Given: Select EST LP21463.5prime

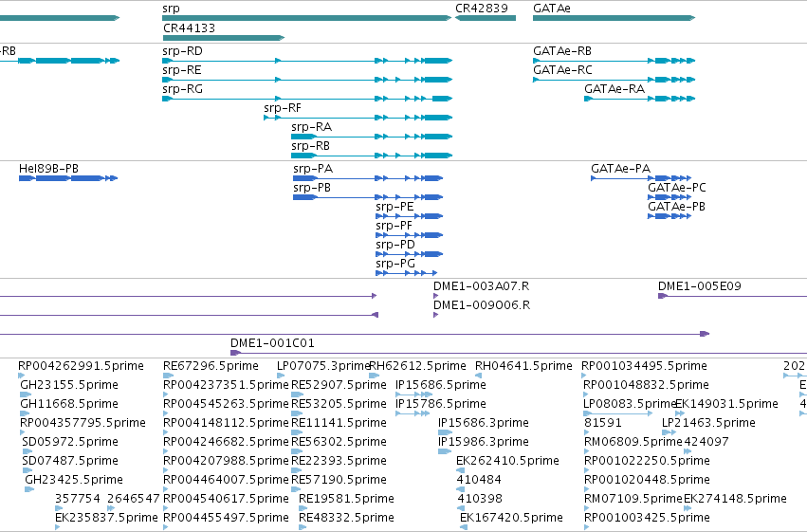Looking at the screenshot, I should pos(669,432).
